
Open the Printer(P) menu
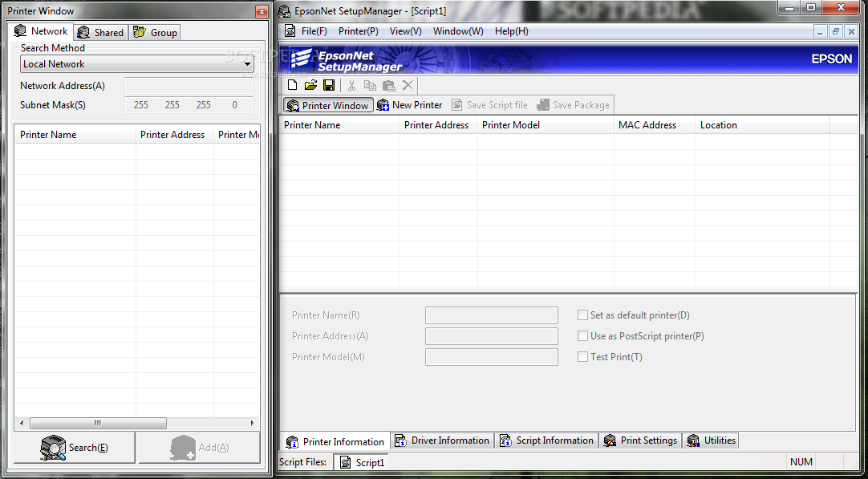tap(358, 31)
